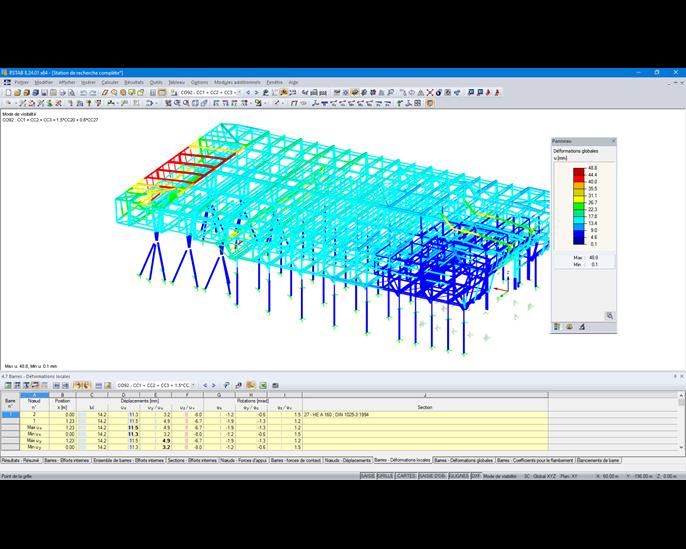Click the results table vertical scrollbar
Screen dimensions: 686x549
click(x=681, y=422)
